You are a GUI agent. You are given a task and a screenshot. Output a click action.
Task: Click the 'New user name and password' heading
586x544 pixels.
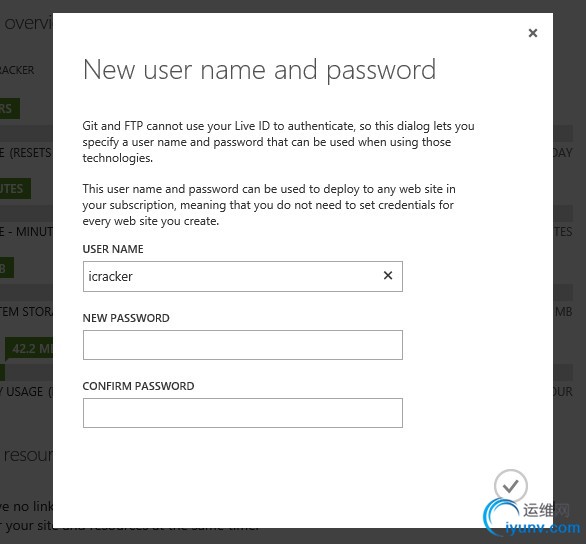(x=259, y=70)
